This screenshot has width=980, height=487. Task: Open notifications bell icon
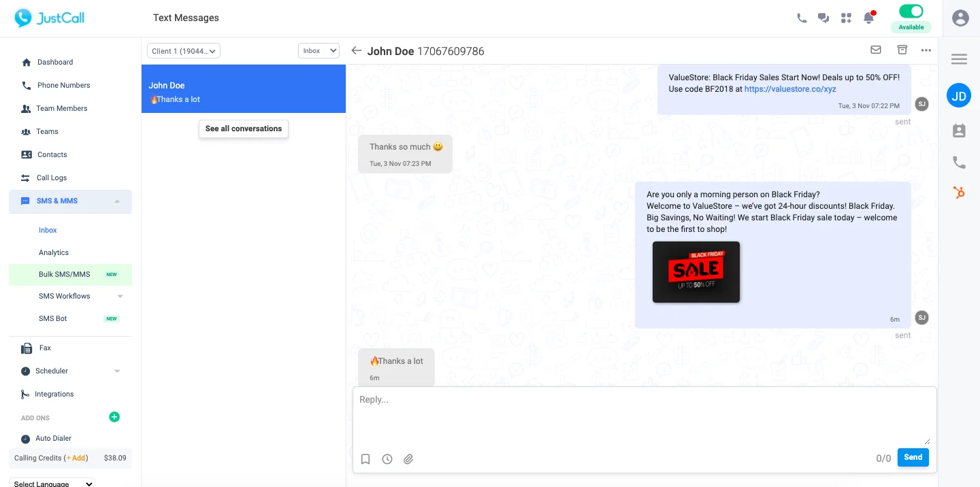click(868, 18)
